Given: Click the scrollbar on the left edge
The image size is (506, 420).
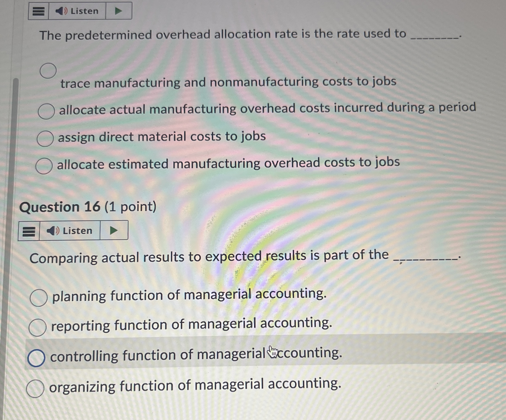Looking at the screenshot, I should (x=15, y=193).
